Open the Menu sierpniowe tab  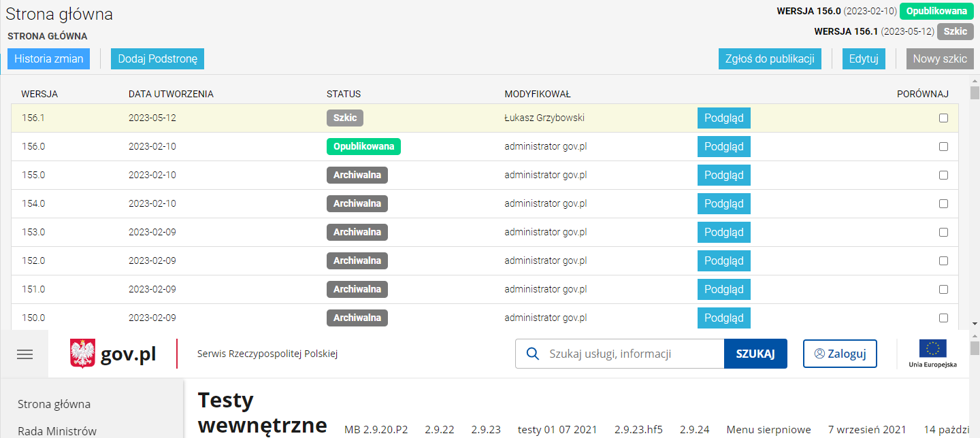coord(769,429)
